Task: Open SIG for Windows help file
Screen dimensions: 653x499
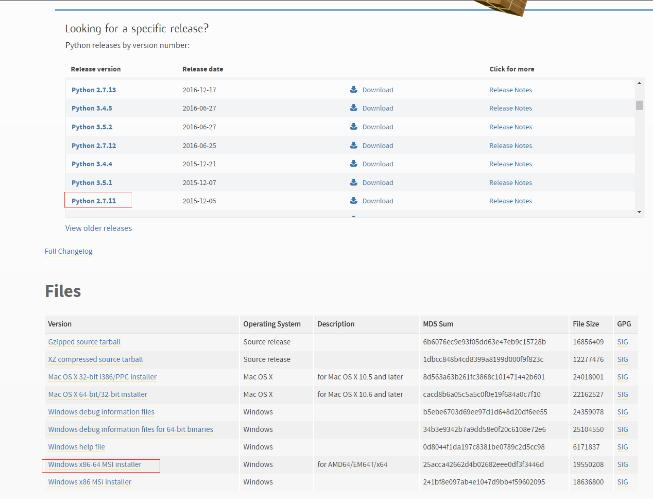Action: [623, 447]
